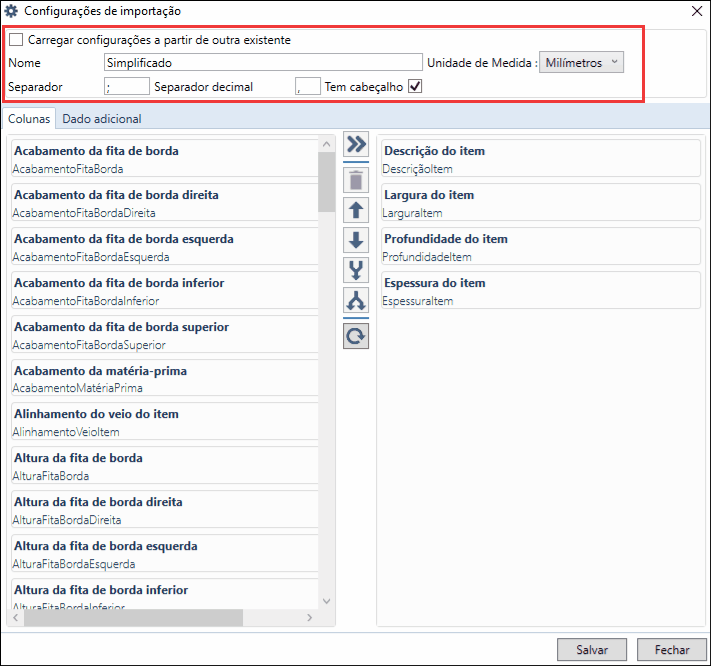
Task: Click the scroll right arrow of column list
Action: pyautogui.click(x=309, y=617)
